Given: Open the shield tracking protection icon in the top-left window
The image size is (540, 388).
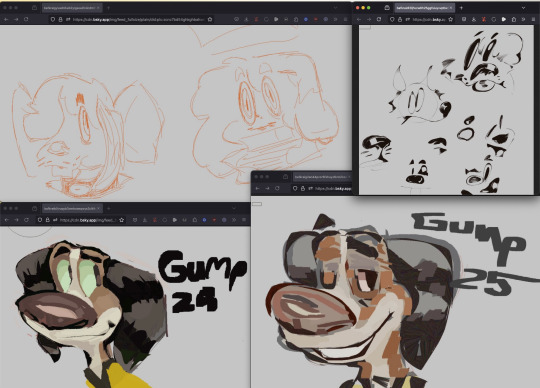Looking at the screenshot, I should click(x=53, y=20).
